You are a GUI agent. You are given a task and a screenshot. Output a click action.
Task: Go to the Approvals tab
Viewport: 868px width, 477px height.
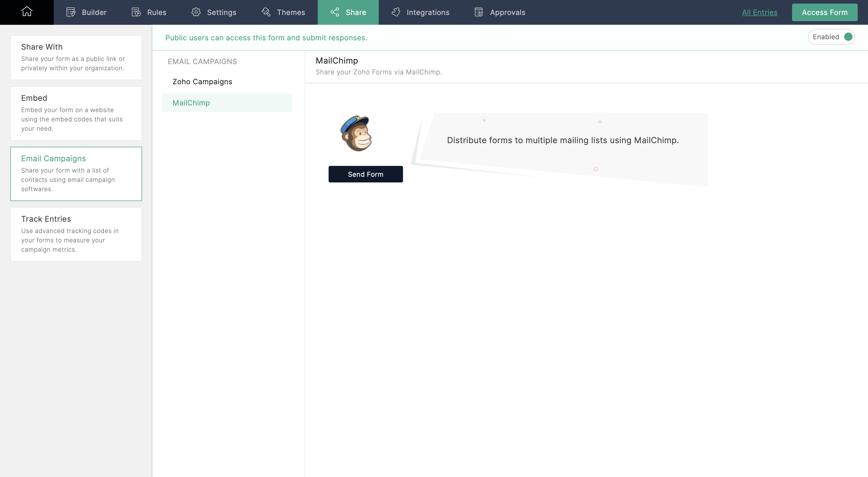coord(500,12)
